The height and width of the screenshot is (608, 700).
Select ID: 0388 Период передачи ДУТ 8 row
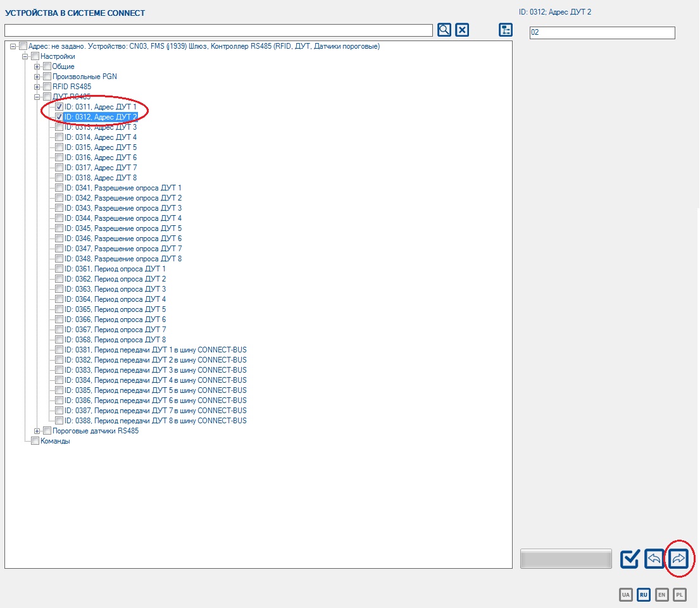coord(155,421)
